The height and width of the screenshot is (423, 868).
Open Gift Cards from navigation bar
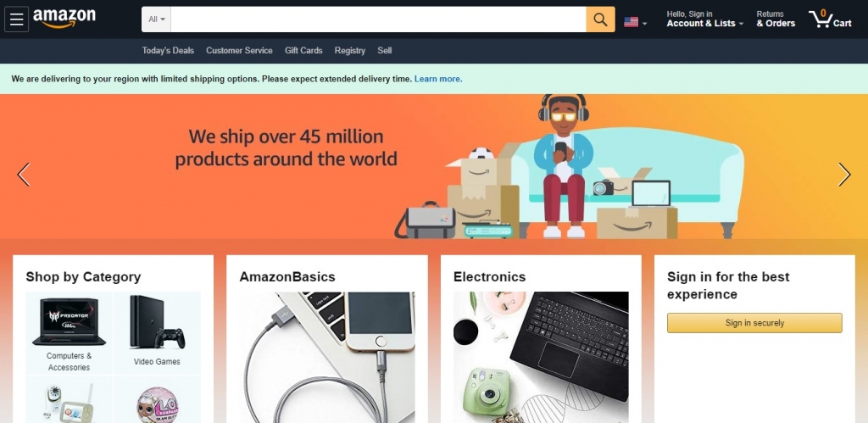pos(303,50)
